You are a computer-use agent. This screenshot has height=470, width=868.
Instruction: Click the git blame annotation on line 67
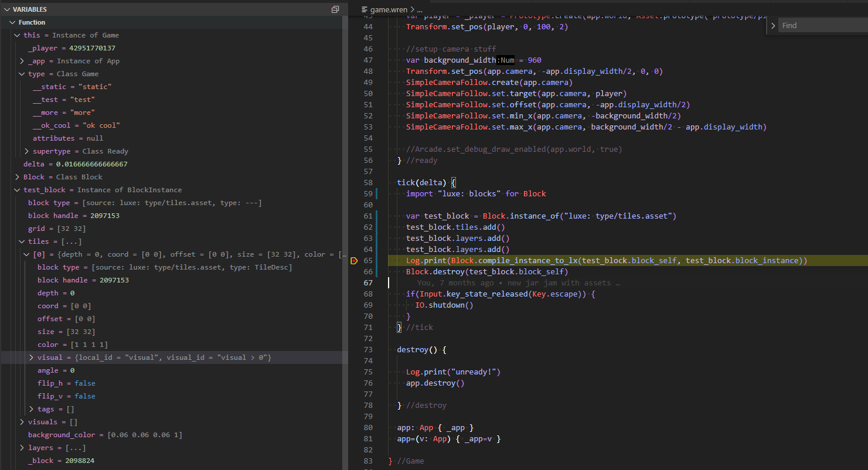(x=518, y=283)
